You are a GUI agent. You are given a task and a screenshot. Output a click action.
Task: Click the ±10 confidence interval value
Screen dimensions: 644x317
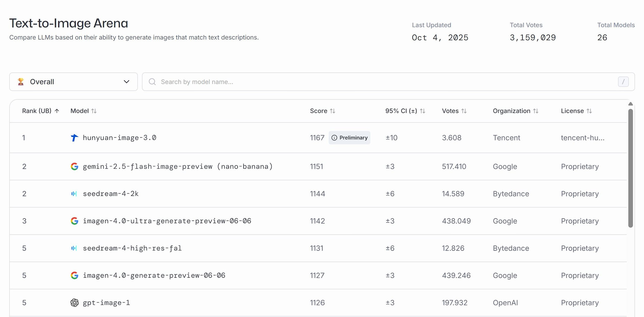click(391, 138)
